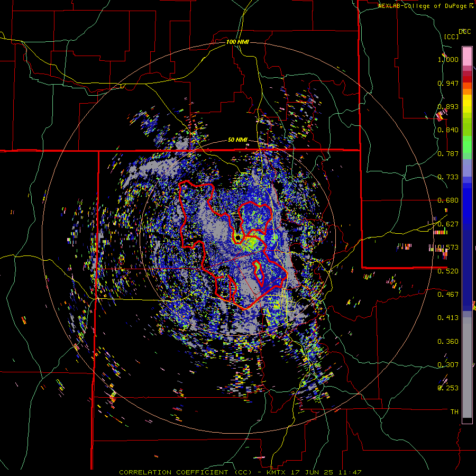Pick the red segment near 0.947 on the color bar
This screenshot has width=476, height=476.
(467, 79)
